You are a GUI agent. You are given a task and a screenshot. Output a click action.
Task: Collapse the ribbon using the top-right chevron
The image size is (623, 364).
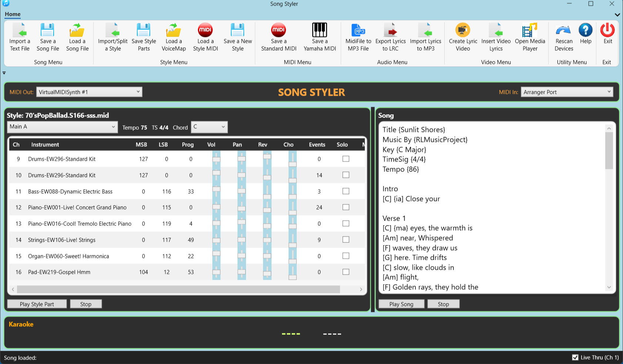coord(617,15)
